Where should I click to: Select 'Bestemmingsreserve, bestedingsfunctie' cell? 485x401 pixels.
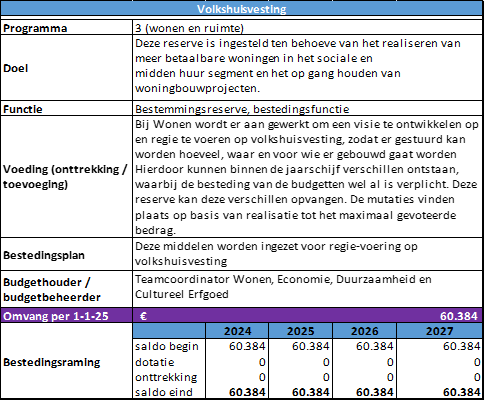[x=308, y=109]
